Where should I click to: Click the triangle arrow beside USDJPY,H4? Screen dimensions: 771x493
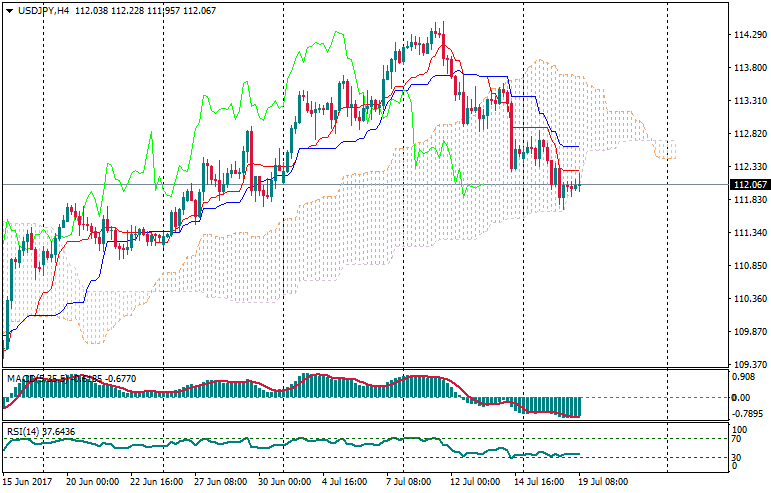(x=9, y=10)
